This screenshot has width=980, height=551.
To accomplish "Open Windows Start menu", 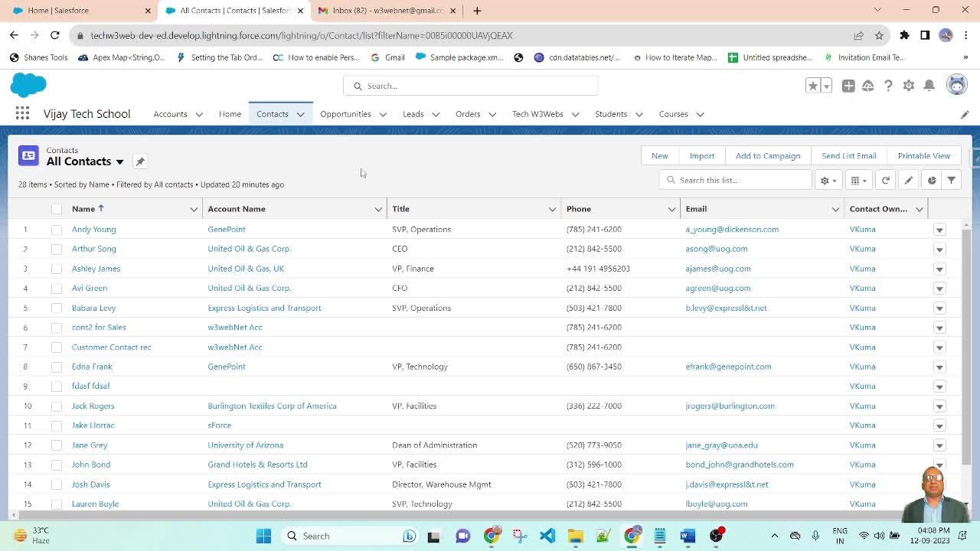I will click(x=263, y=536).
